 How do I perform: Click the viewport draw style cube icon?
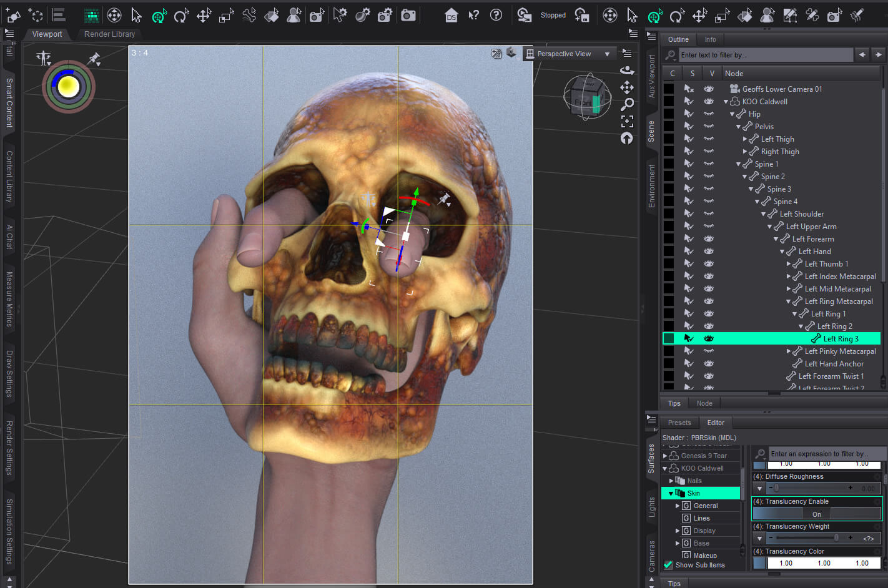click(511, 54)
